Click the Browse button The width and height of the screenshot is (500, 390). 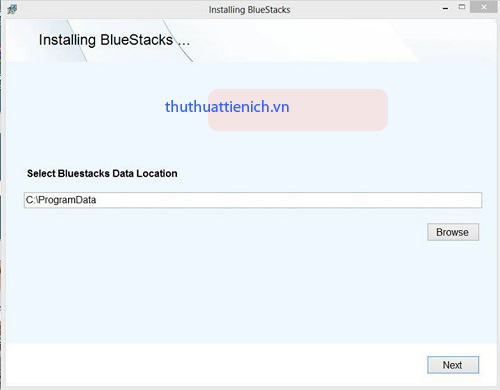point(453,232)
